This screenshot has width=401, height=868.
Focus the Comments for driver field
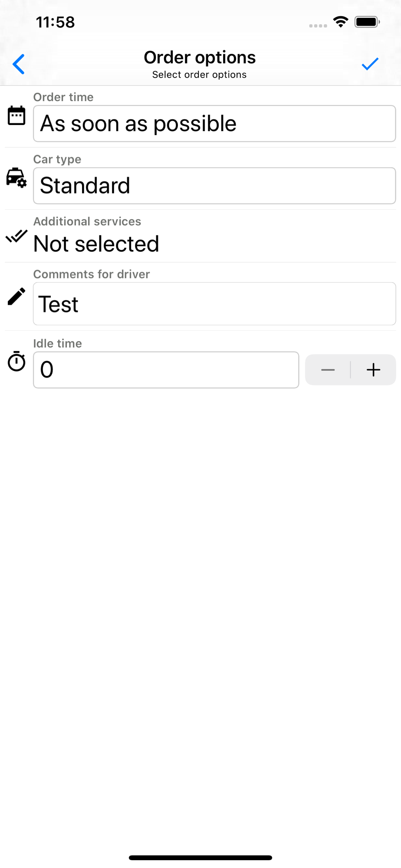pos(214,304)
